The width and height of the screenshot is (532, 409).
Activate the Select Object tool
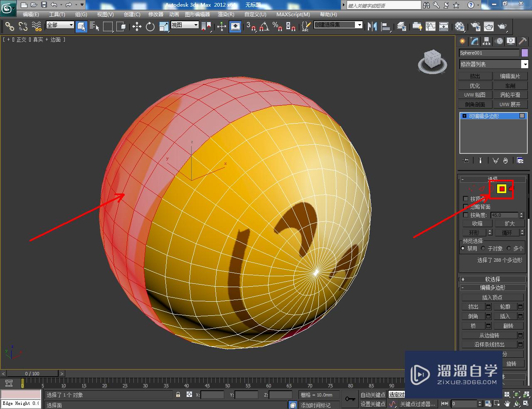pos(81,27)
